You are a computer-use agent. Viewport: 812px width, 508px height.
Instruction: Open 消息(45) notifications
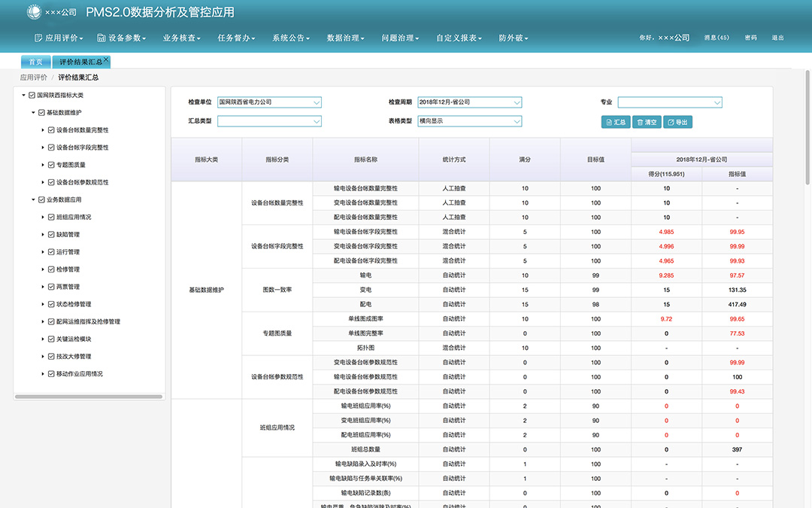(x=716, y=38)
